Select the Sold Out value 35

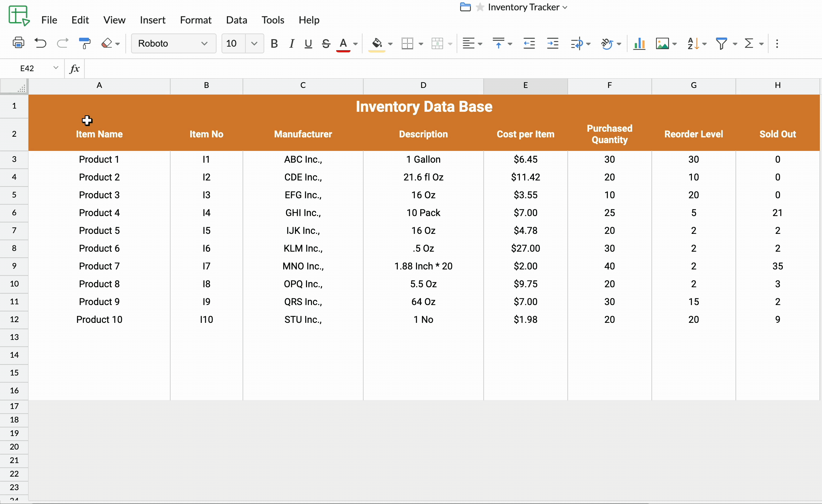[778, 266]
